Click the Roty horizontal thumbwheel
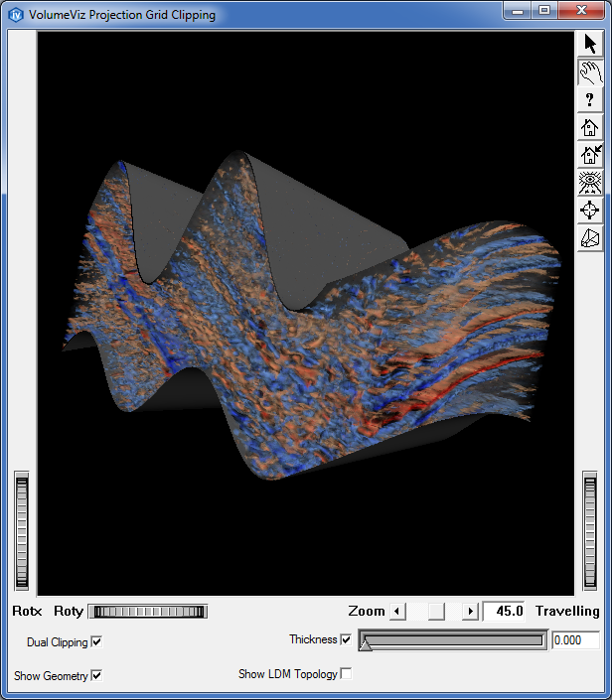 click(147, 612)
